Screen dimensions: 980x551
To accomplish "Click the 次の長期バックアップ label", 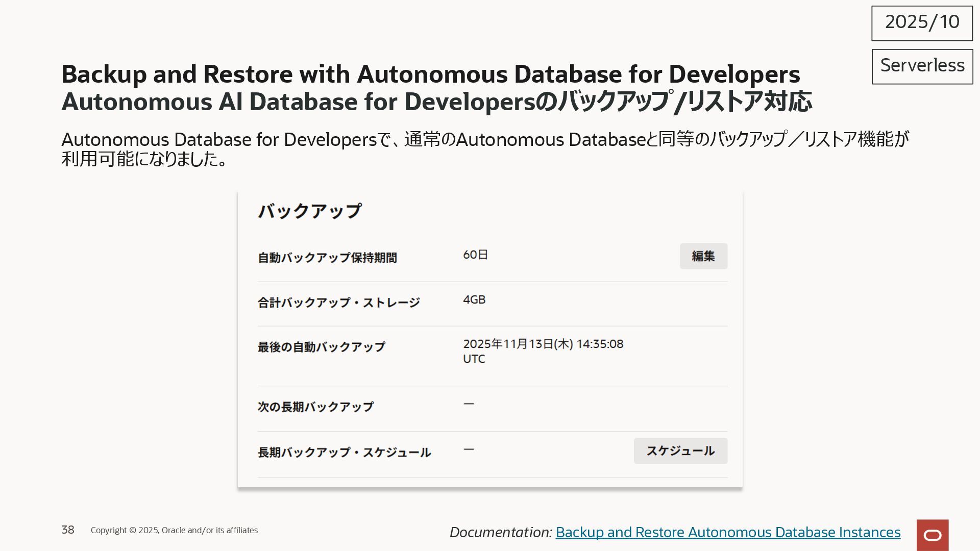I will 315,407.
